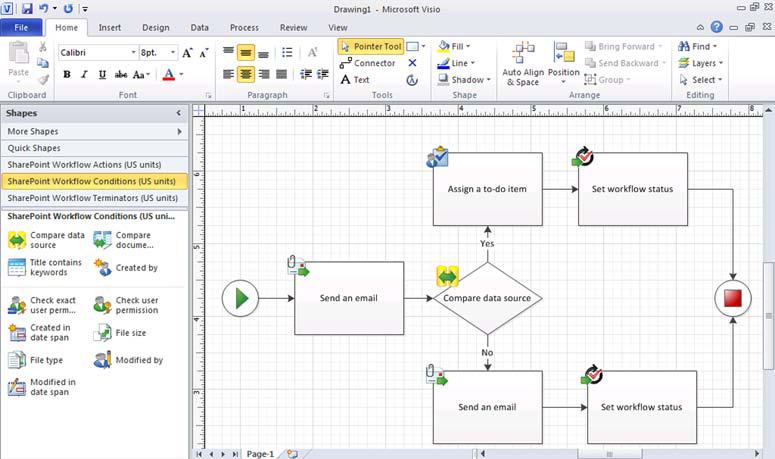Select Title contains keywords stencil shape

(x=45, y=267)
